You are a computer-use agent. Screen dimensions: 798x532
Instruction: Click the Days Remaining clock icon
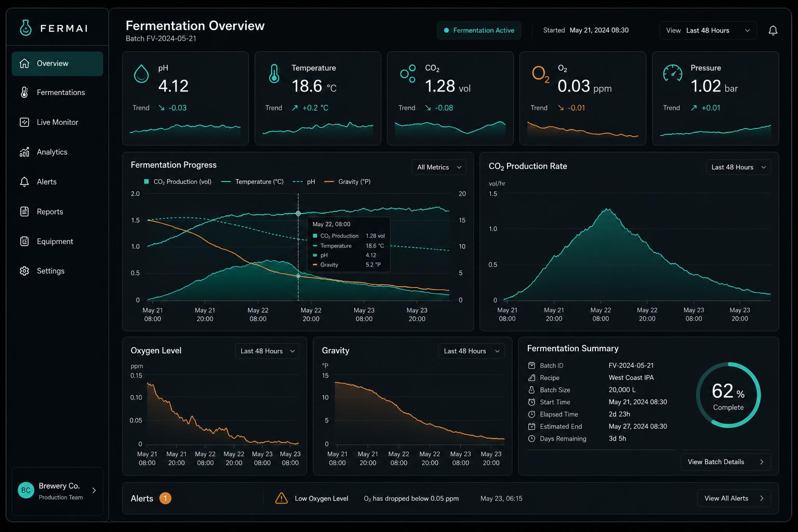pos(531,438)
